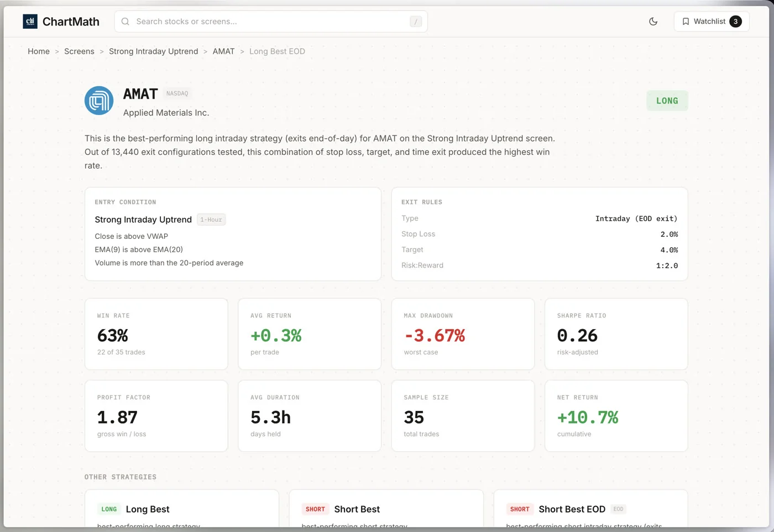This screenshot has width=774, height=532.
Task: Open the Watchlist button
Action: pos(712,22)
